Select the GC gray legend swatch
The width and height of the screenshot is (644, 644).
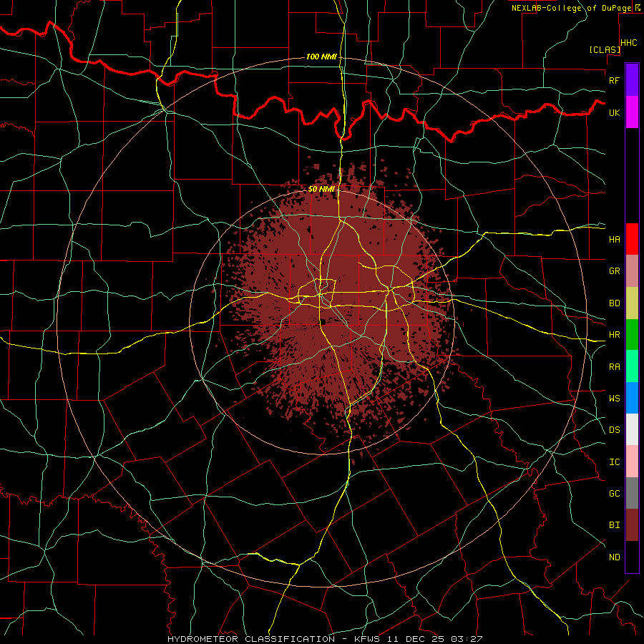point(632,493)
